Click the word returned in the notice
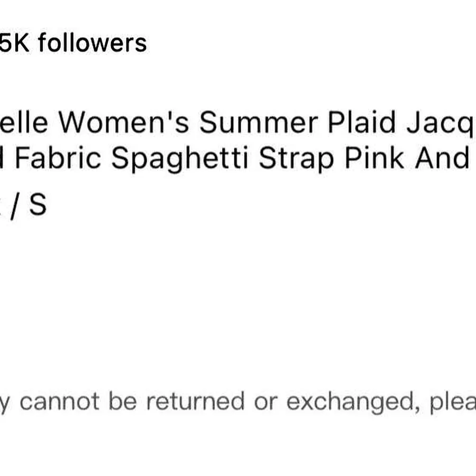The width and height of the screenshot is (476, 476). tap(195, 401)
